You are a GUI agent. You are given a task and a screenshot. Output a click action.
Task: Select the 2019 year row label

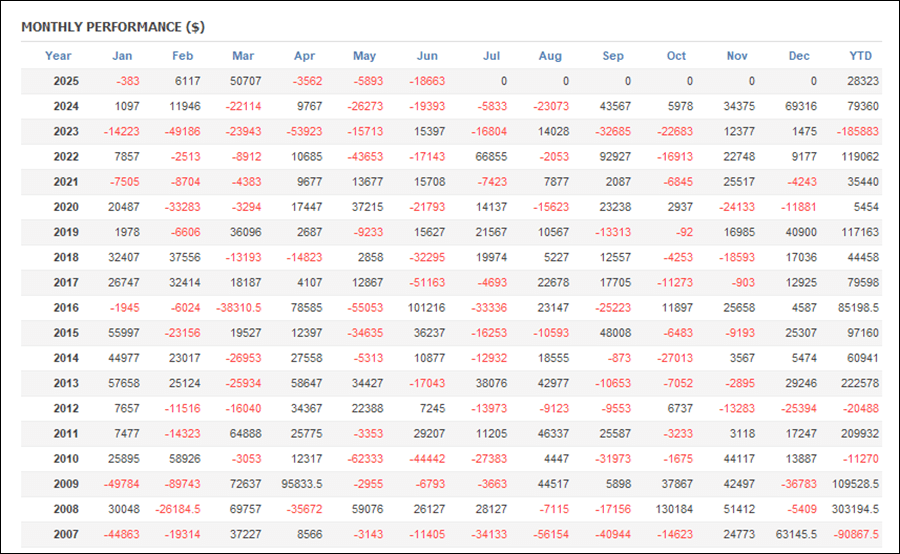tap(66, 233)
